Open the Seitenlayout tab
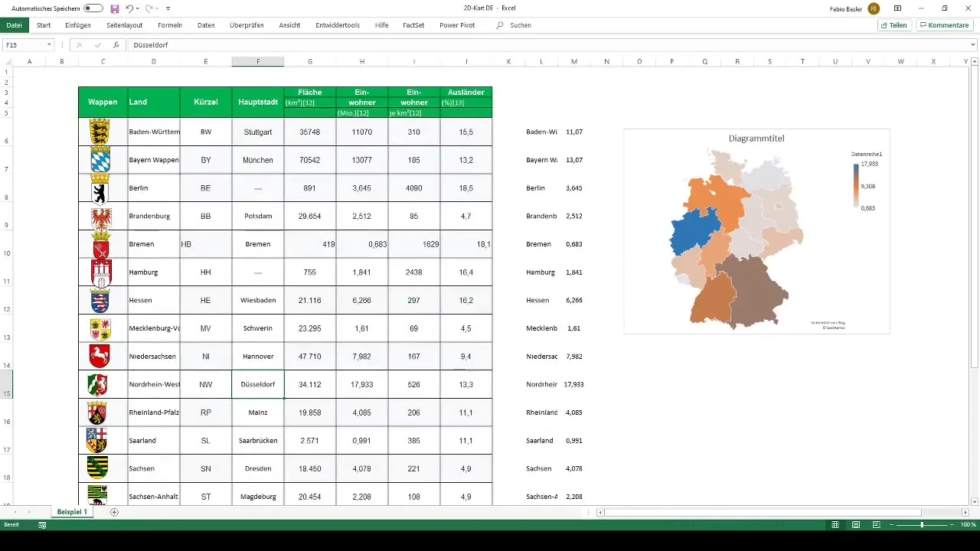The image size is (980, 551). (124, 25)
